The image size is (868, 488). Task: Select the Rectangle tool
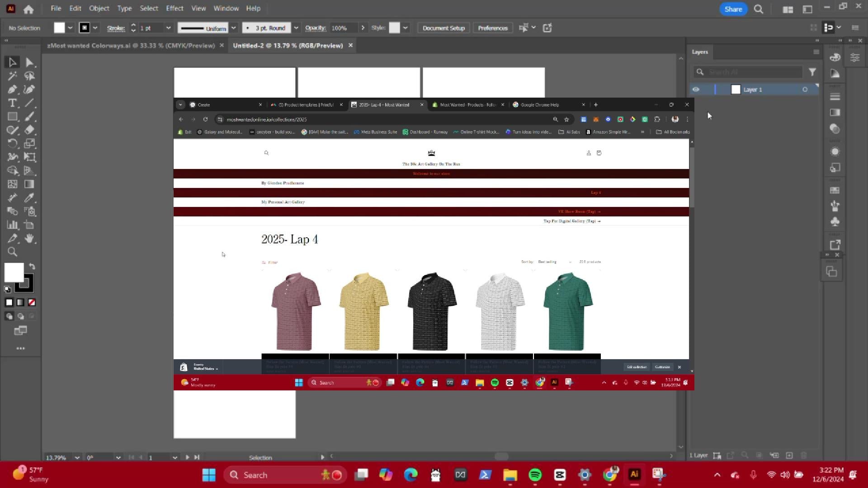coord(12,117)
